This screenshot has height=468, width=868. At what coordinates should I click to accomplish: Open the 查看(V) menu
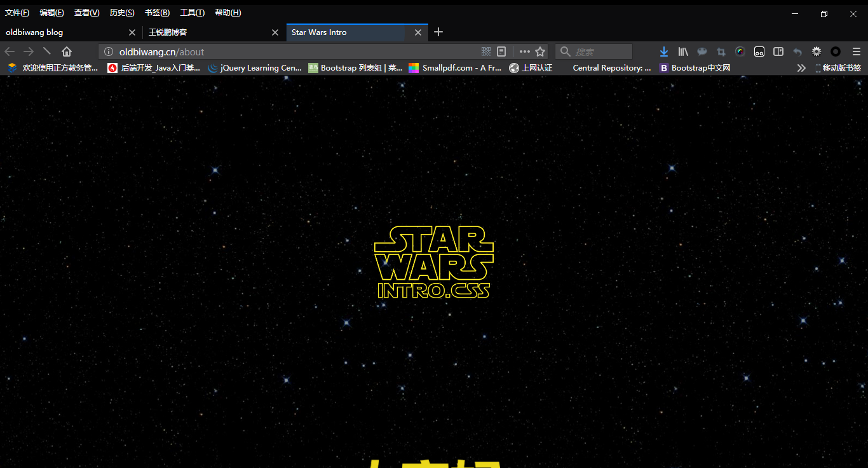[86, 13]
